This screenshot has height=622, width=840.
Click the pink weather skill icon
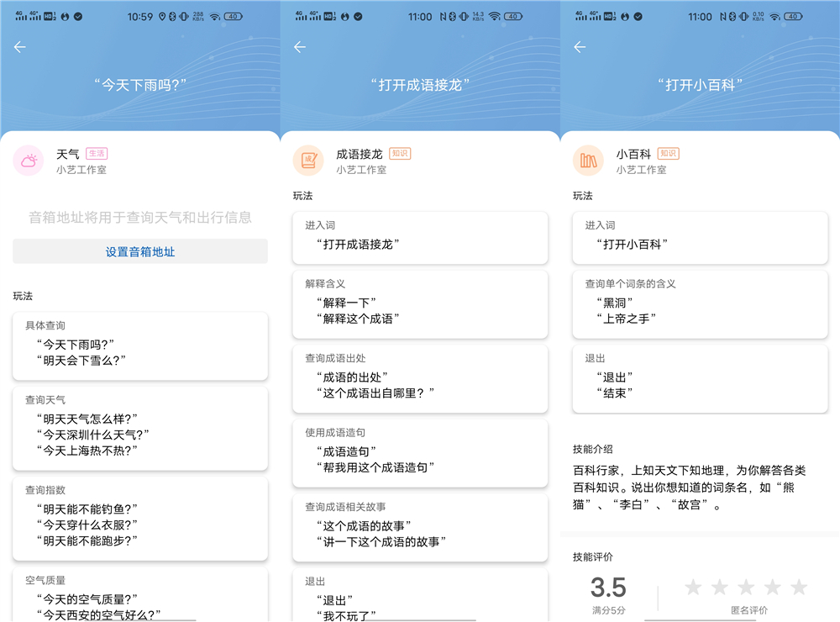(x=29, y=161)
